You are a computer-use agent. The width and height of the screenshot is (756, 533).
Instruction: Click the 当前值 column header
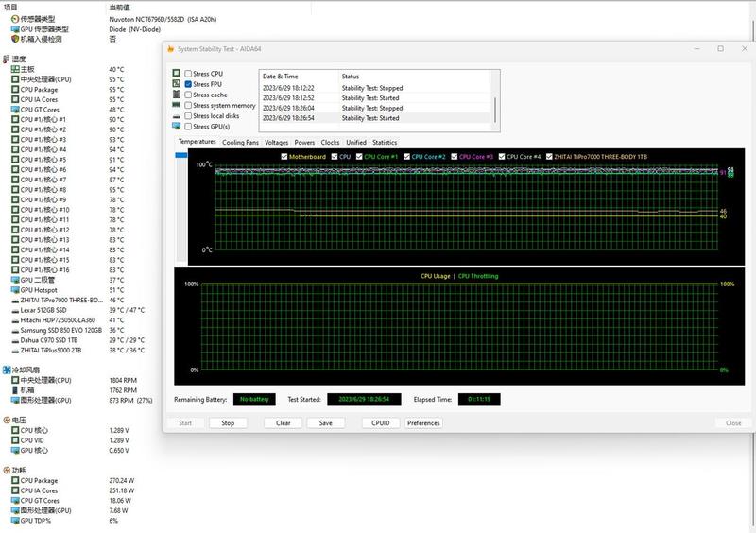(119, 8)
